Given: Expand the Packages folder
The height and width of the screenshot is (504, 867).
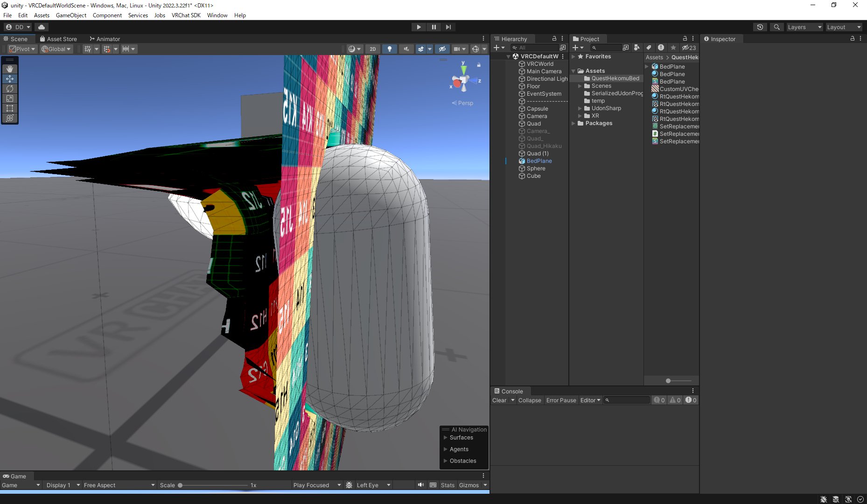Looking at the screenshot, I should [573, 123].
